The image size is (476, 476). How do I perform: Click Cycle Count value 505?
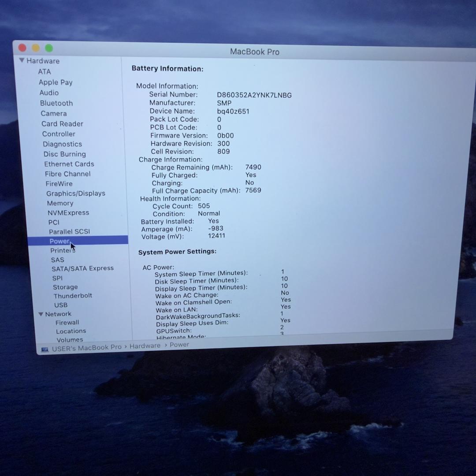coord(204,206)
